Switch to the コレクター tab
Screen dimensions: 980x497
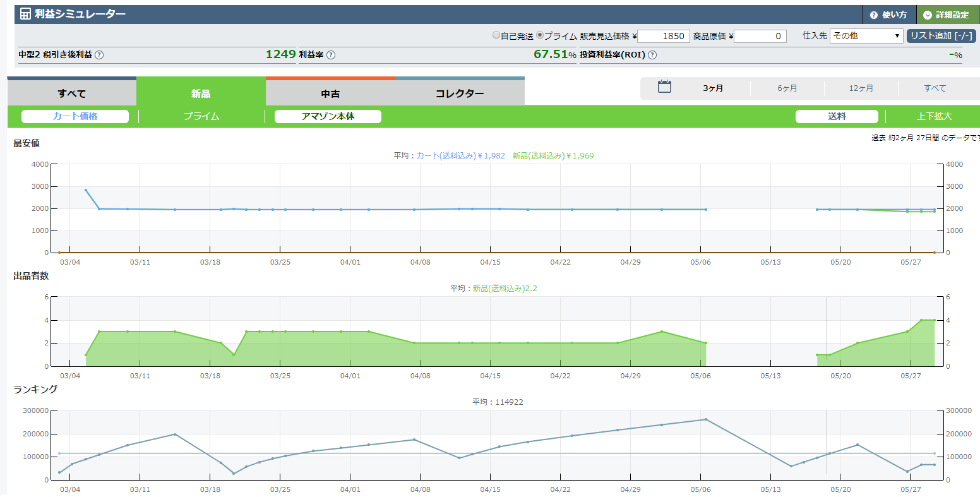(459, 93)
